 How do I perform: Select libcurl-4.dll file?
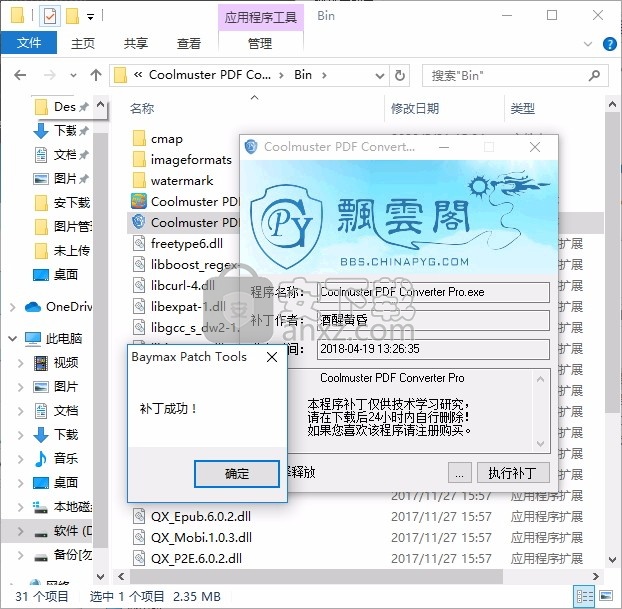click(173, 286)
